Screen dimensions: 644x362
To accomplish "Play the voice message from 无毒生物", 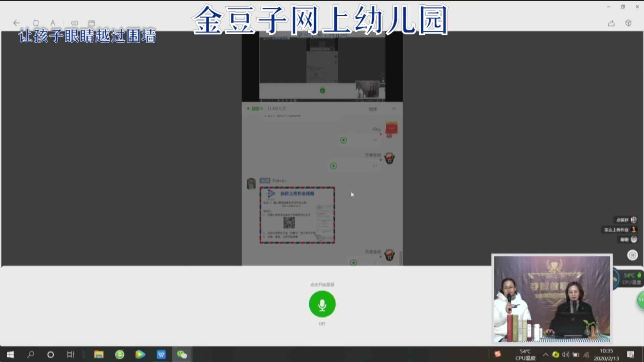I will coord(333,166).
